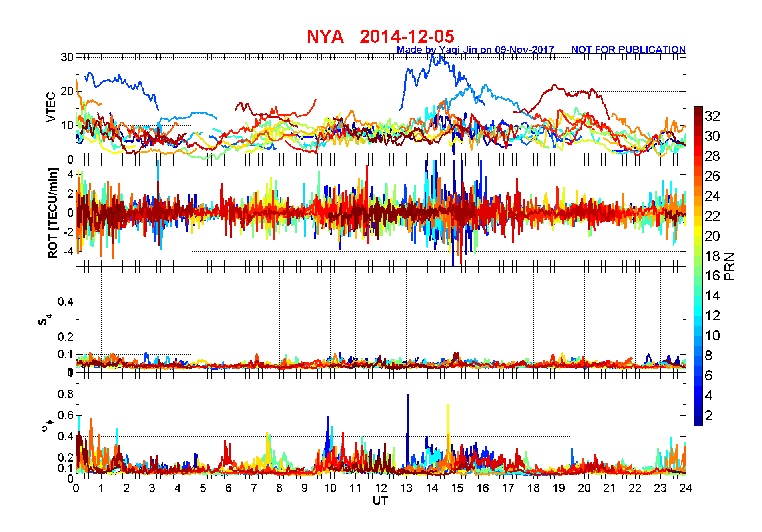762x532 pixels.
Task: Click x-axis tick label 12
Action: (x=381, y=488)
